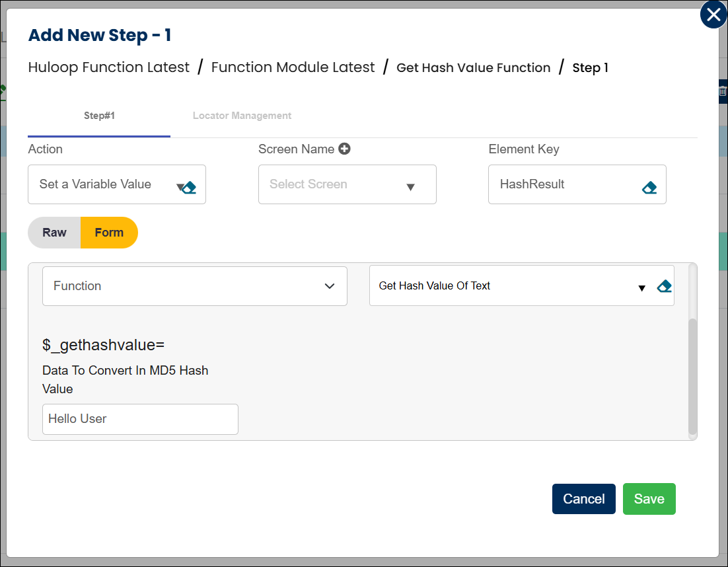Clear Get Hash Value Of Text selection
Viewport: 728px width, 567px height.
pyautogui.click(x=664, y=286)
